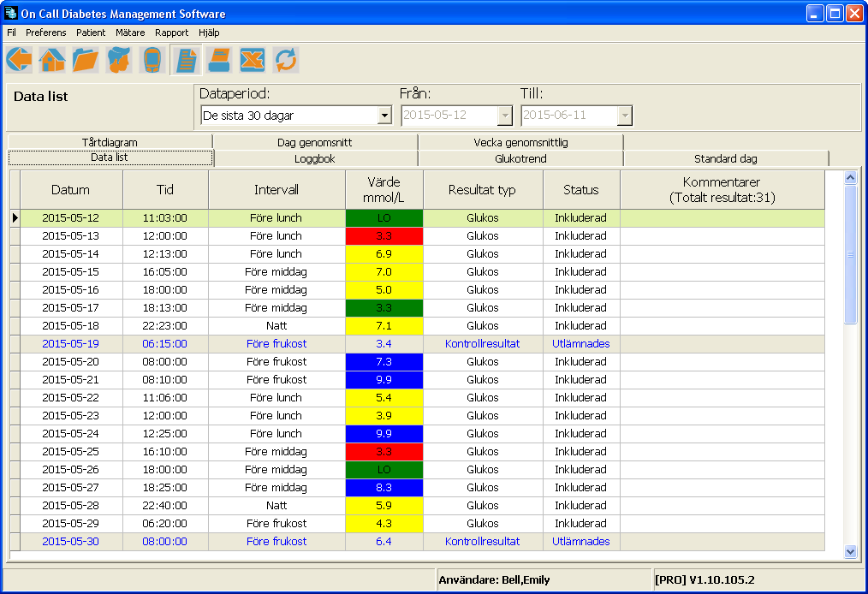The width and height of the screenshot is (868, 594).
Task: Go to the Home house icon
Action: (52, 60)
